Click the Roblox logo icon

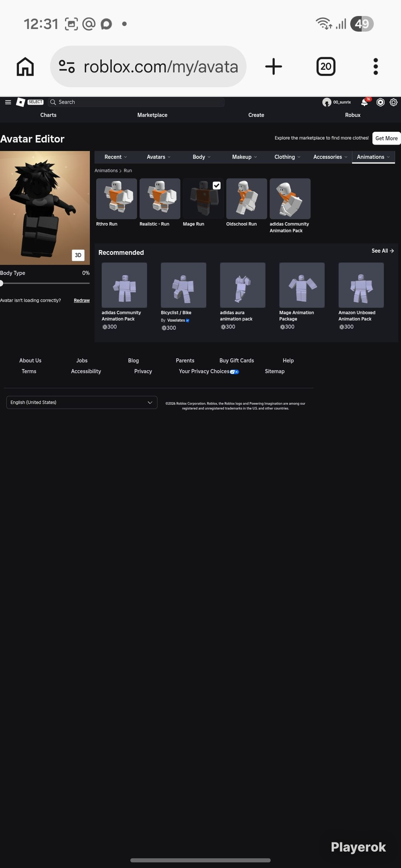click(20, 102)
